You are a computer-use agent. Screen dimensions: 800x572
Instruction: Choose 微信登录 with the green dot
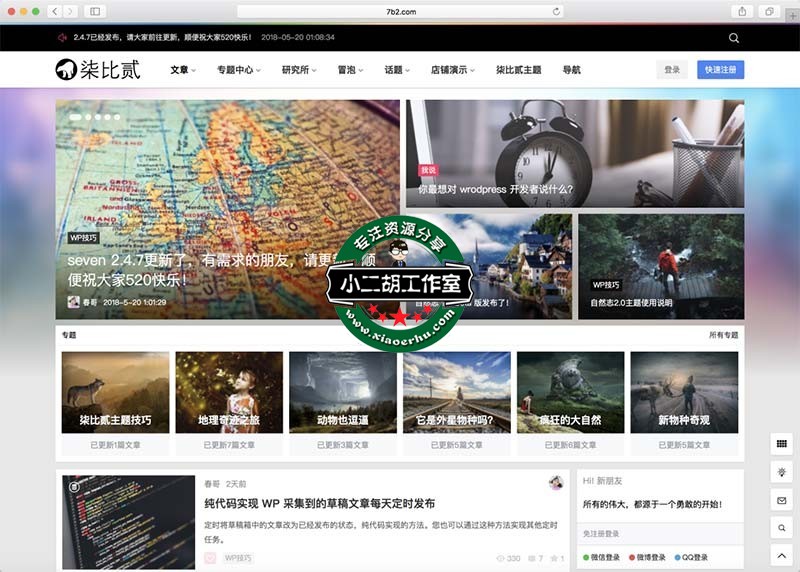point(602,557)
